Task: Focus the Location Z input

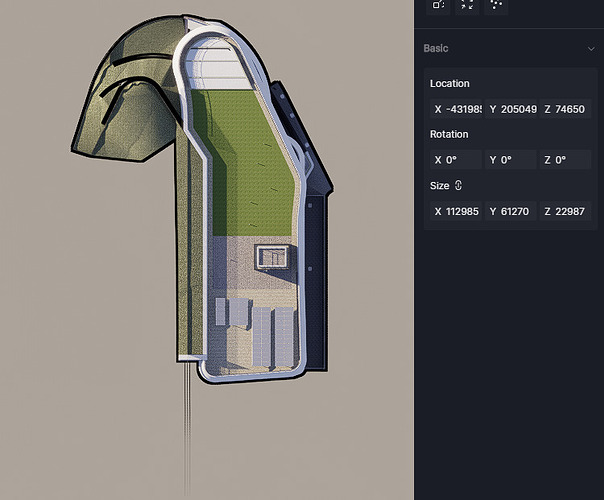Action: click(x=566, y=109)
